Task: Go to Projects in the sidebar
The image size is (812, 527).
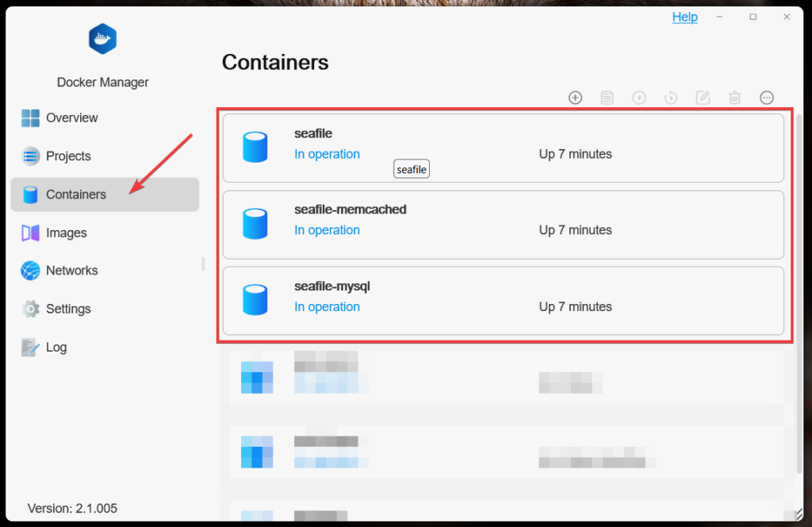Action: [x=68, y=156]
